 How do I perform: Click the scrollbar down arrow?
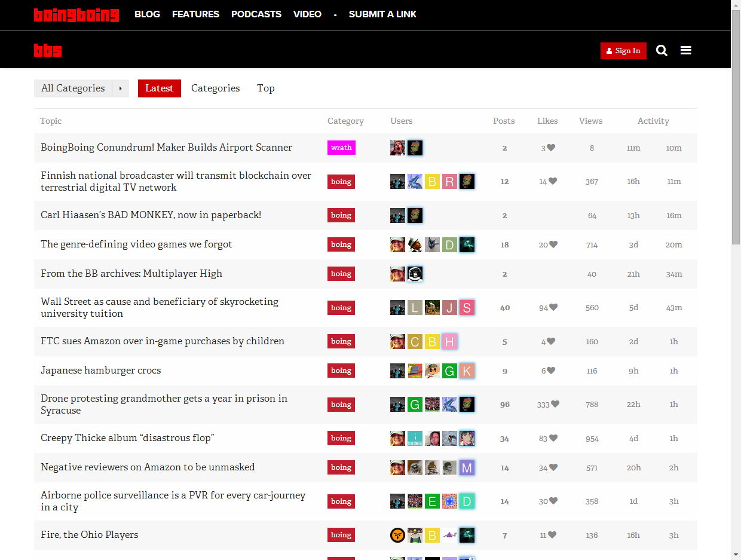click(736, 555)
